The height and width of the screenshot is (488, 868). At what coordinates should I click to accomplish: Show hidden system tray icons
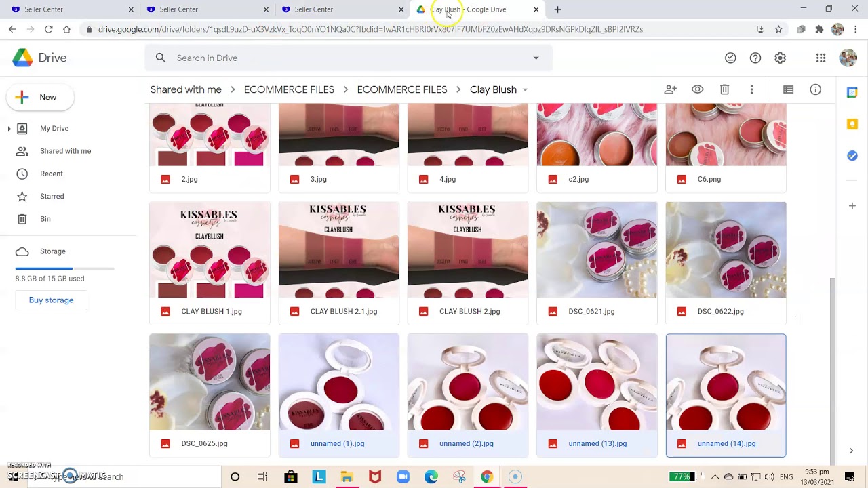coord(715,476)
